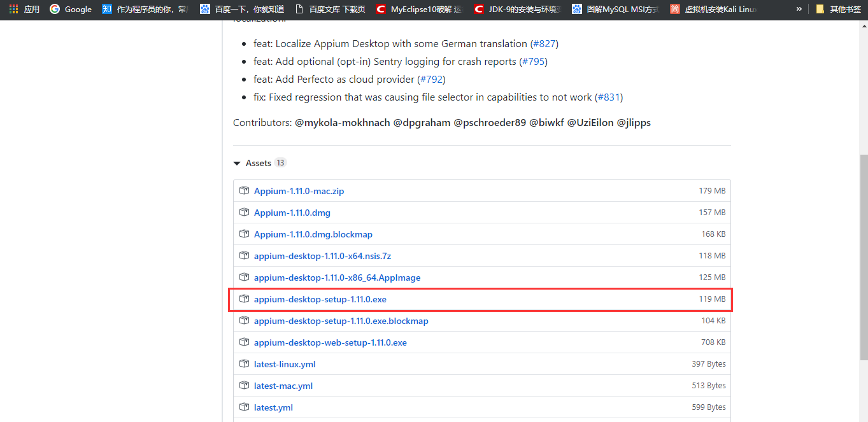Click the package icon beside appium-desktop-setup-1.11.0.exe
This screenshot has width=868, height=422.
(244, 299)
